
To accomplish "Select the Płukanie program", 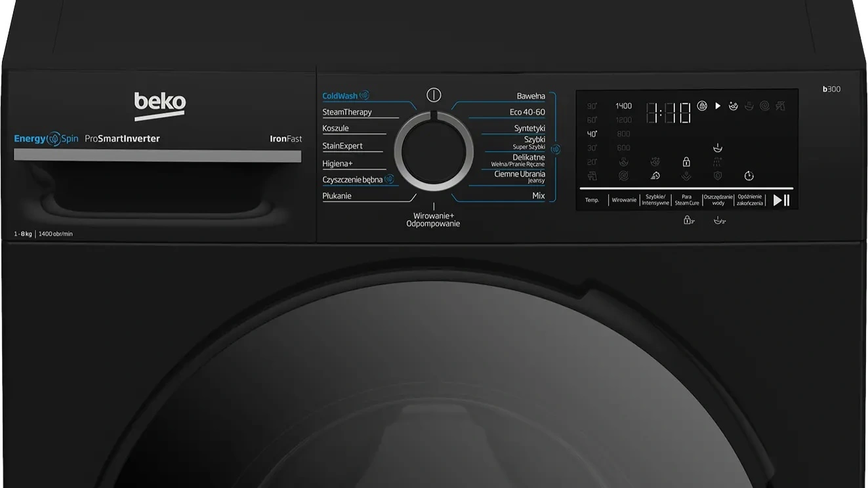I will click(337, 196).
